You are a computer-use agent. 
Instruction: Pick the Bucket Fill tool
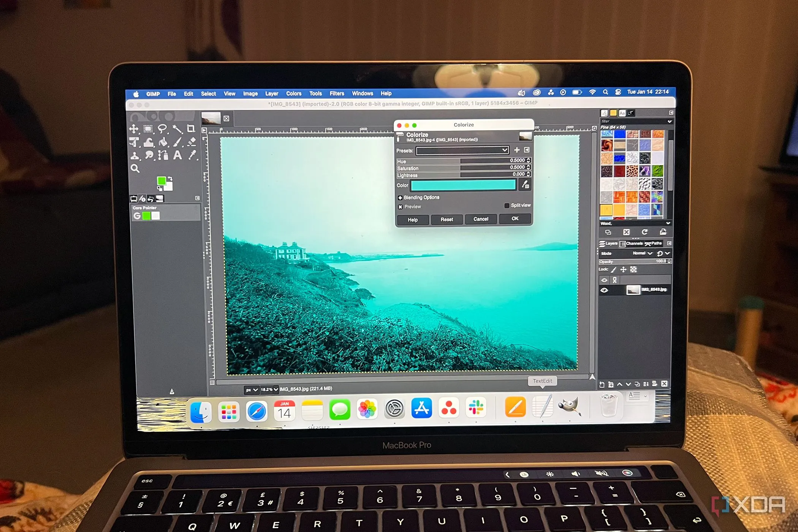[x=163, y=142]
